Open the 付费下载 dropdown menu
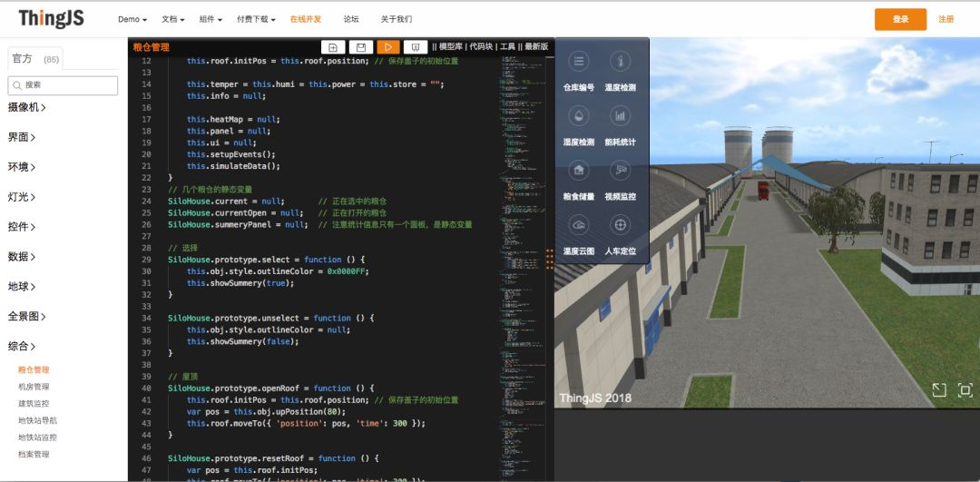The image size is (980, 482). pyautogui.click(x=256, y=19)
